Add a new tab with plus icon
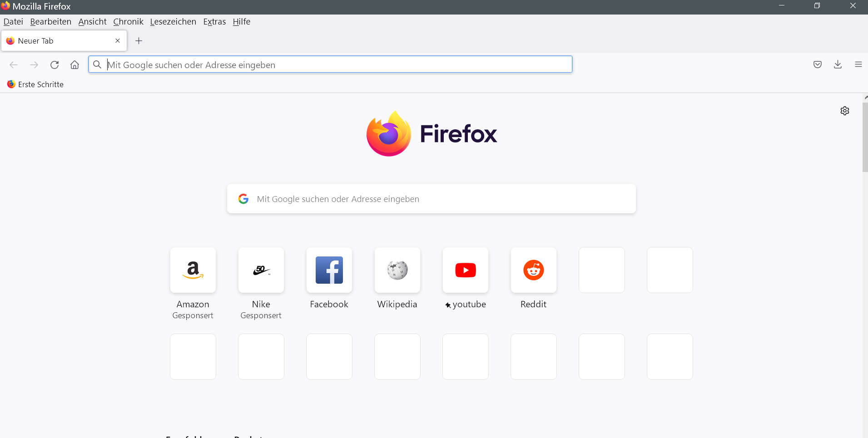 (139, 41)
